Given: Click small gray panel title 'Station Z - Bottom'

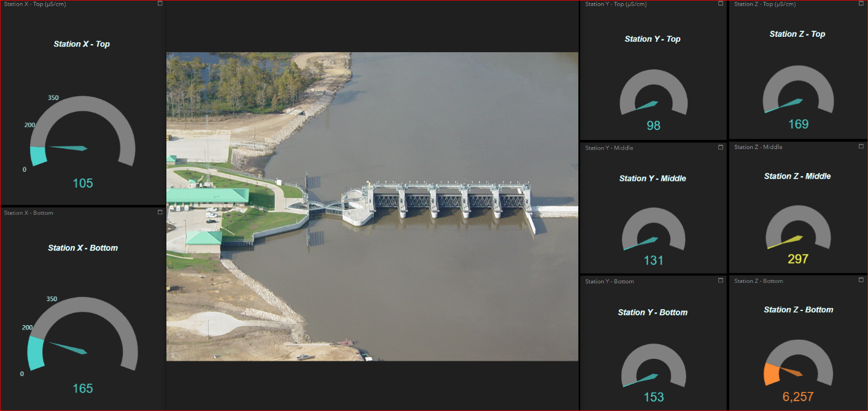Looking at the screenshot, I should pos(759,281).
